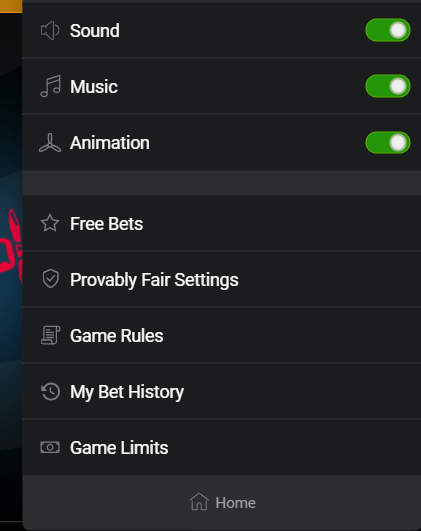
Task: Open My Bet History
Action: (222, 391)
